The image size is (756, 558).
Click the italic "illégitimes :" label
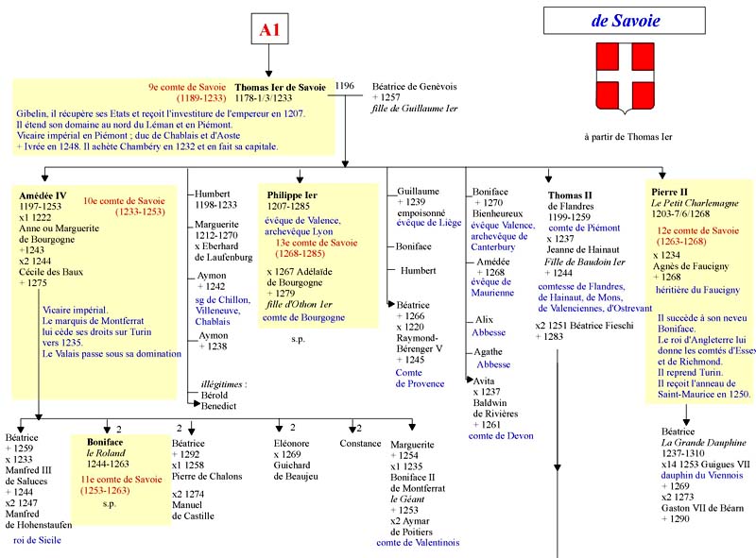224,384
